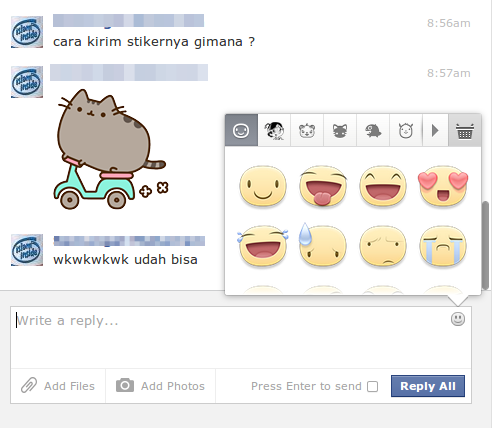
Task: Open the sticker store basket
Action: point(465,130)
